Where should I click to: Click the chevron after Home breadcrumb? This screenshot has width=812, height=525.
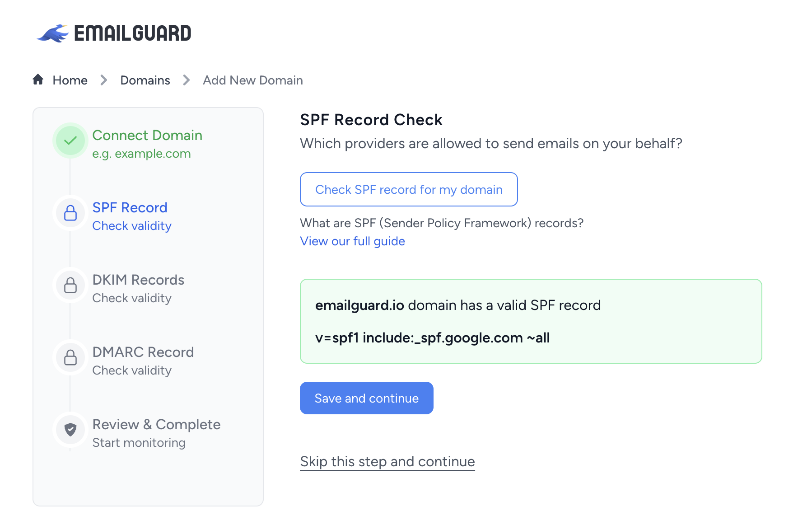pos(104,80)
